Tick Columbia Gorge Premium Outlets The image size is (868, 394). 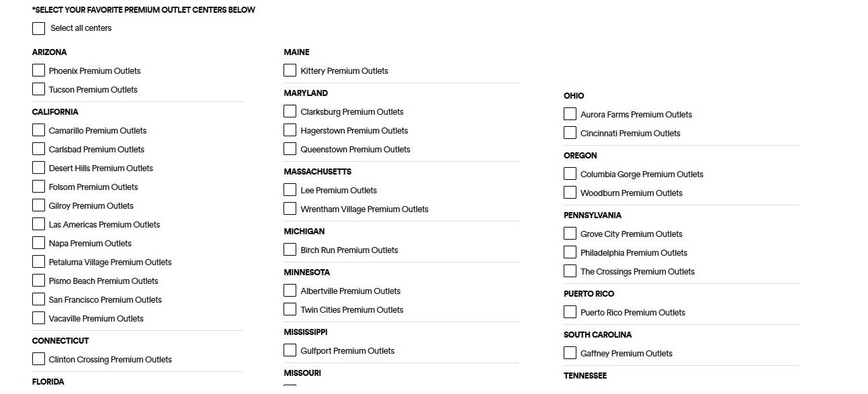coord(570,174)
